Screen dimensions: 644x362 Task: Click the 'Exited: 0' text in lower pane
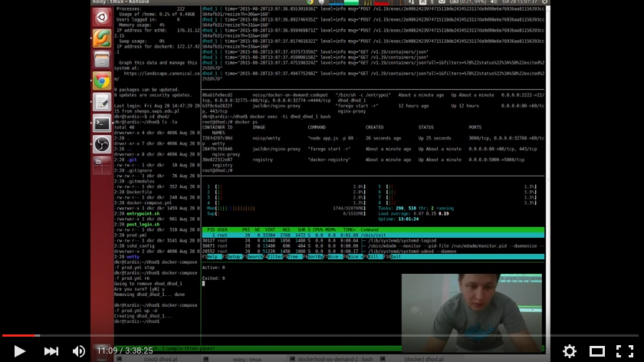click(214, 278)
